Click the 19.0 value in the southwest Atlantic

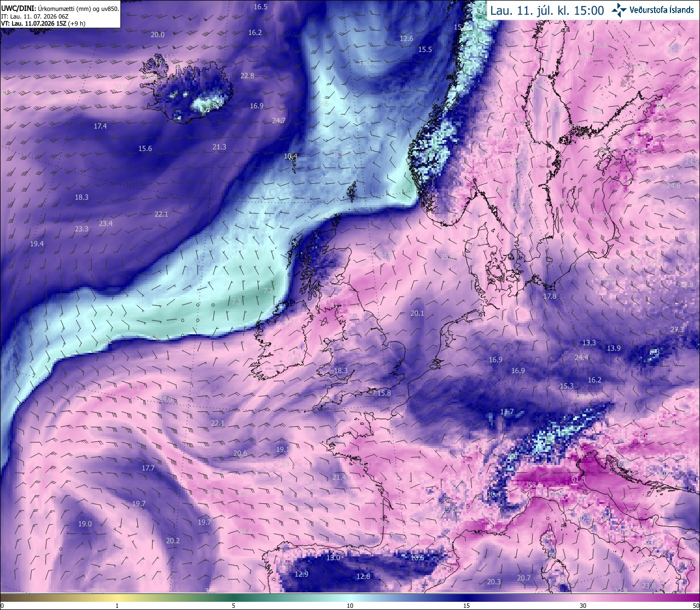click(x=85, y=524)
